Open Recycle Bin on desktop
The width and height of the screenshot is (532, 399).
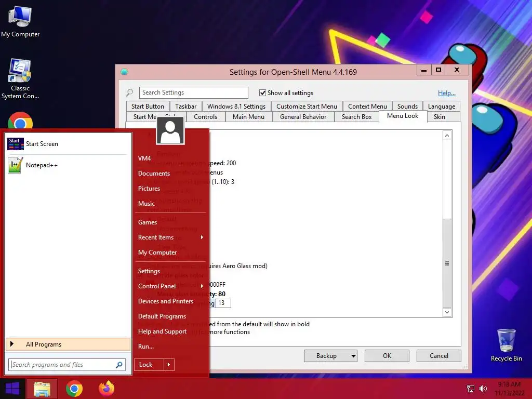point(506,345)
